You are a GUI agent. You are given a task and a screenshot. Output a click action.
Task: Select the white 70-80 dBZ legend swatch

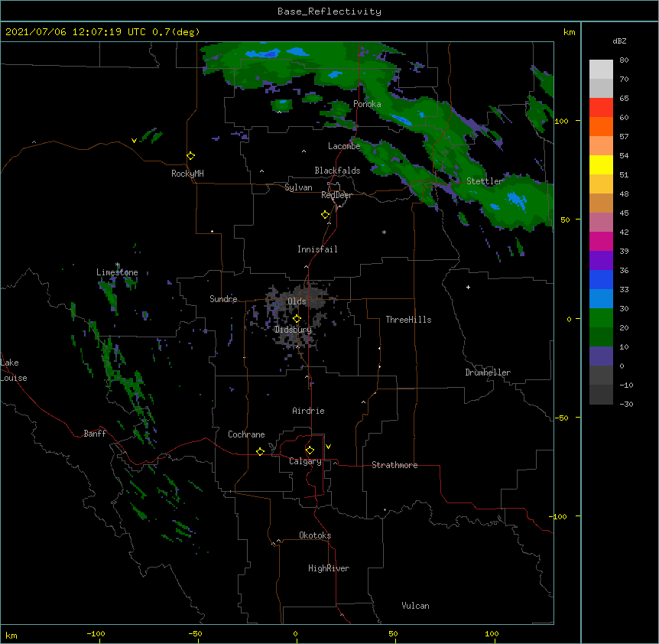tap(601, 70)
